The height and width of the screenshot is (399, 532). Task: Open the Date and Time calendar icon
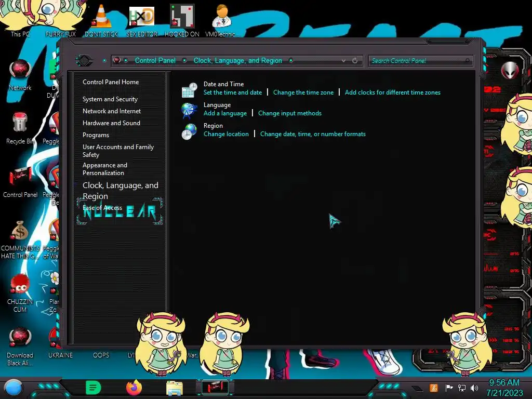pyautogui.click(x=189, y=90)
